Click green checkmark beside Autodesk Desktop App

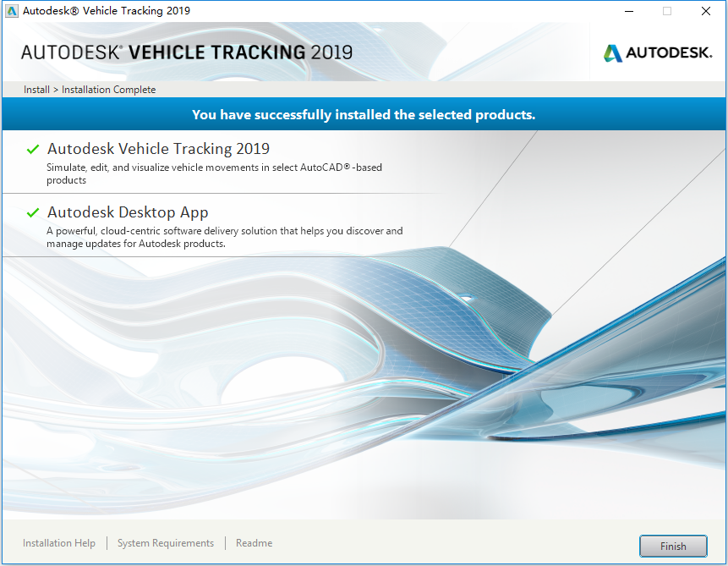coord(33,212)
